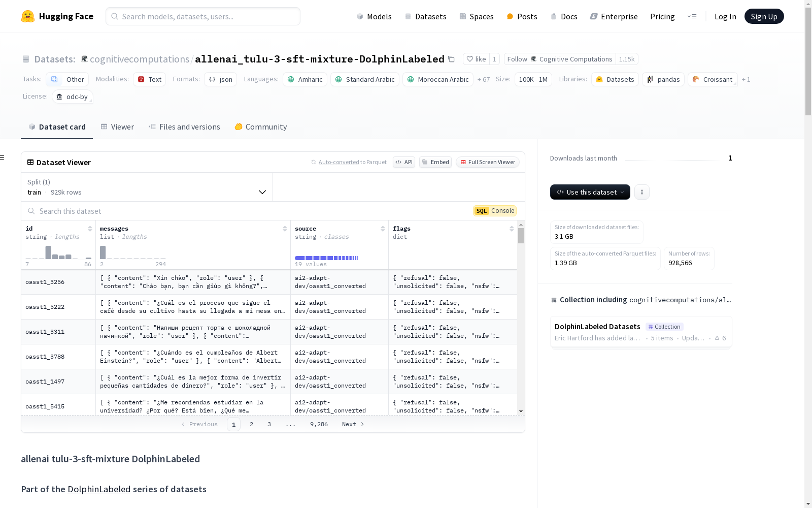
Task: Click Next page in pagination
Action: pyautogui.click(x=353, y=424)
